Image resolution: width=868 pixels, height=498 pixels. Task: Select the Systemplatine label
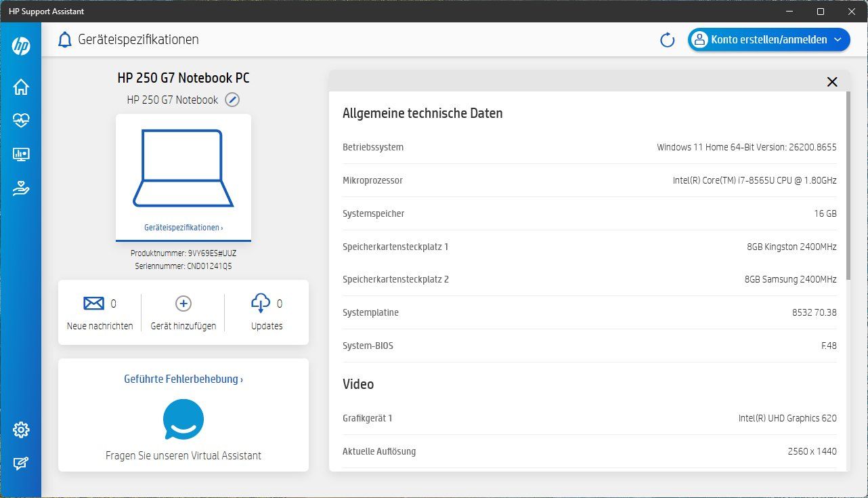[370, 312]
